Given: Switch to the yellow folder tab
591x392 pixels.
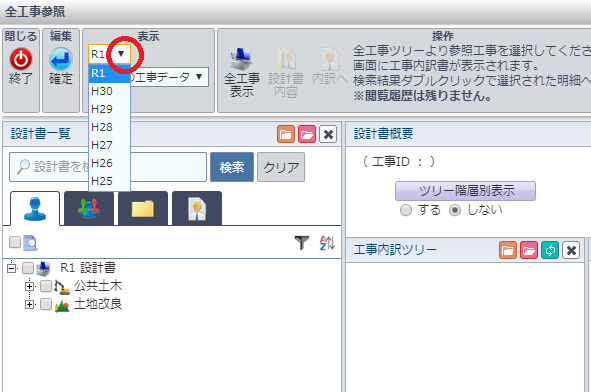Looking at the screenshot, I should click(143, 208).
